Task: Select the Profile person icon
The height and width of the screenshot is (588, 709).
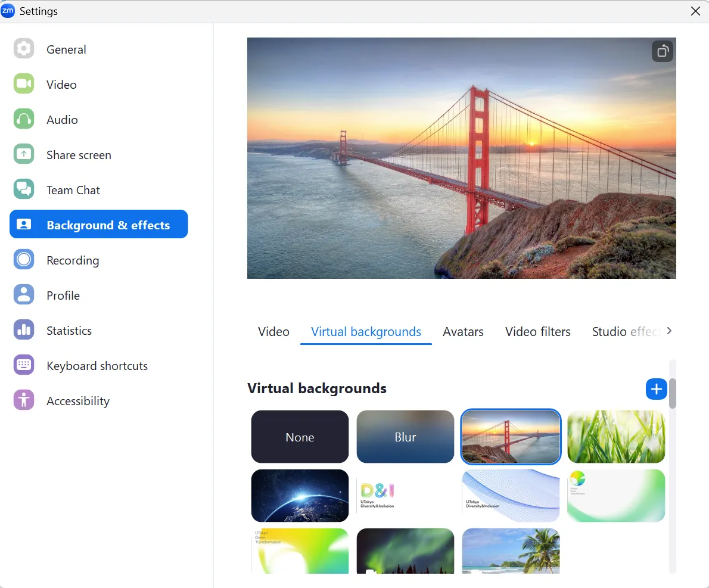Action: click(24, 295)
